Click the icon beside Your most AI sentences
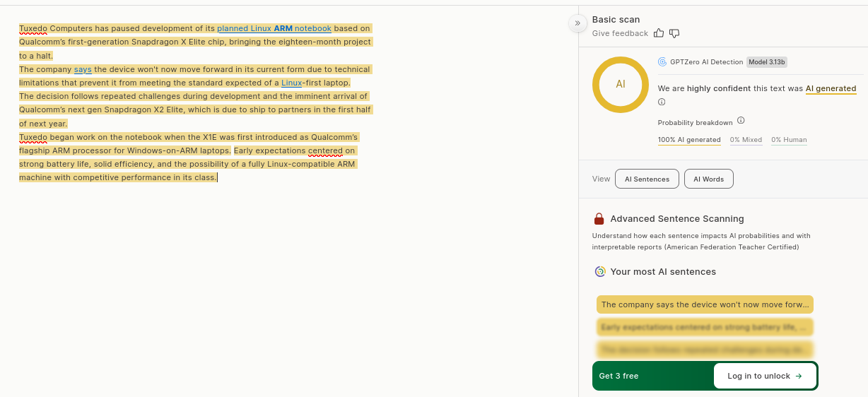This screenshot has height=397, width=868. pos(600,272)
